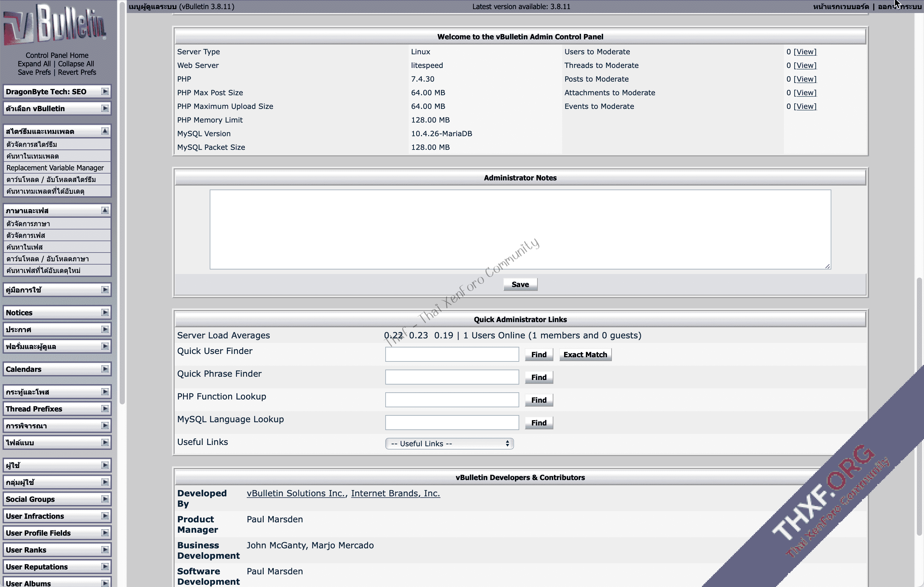Expand the Notices section arrow
924x587 pixels.
105,312
